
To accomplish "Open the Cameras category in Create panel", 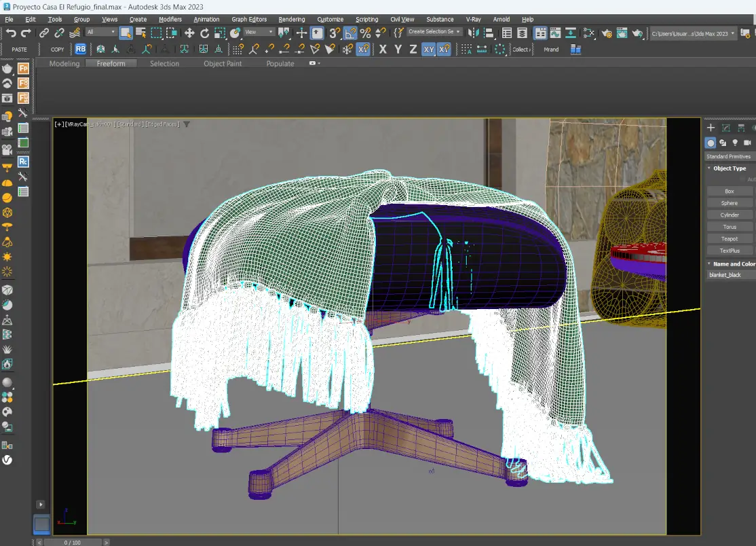I will click(747, 143).
